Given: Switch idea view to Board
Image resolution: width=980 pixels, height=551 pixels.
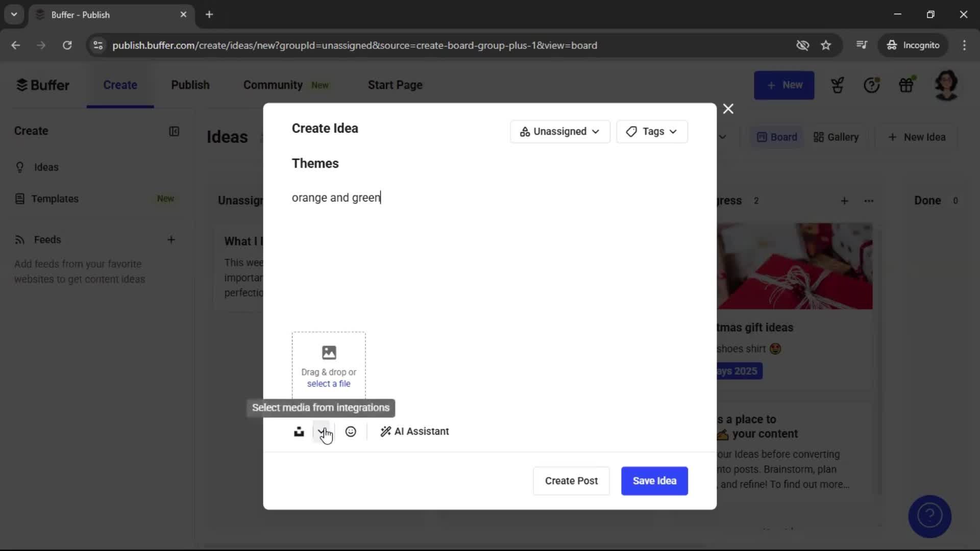Looking at the screenshot, I should tap(776, 137).
